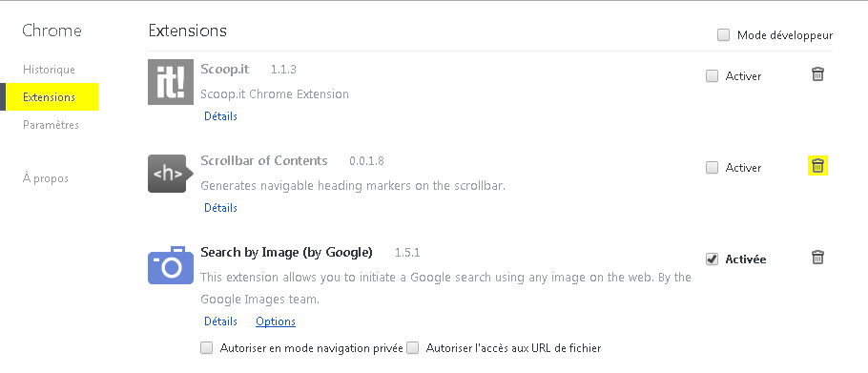Delete the Scoop.it extension with trash icon

click(817, 74)
